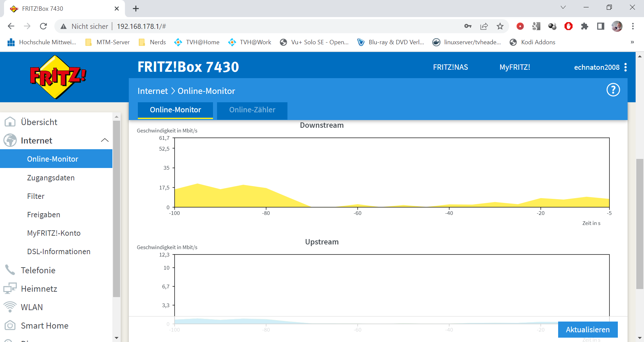This screenshot has height=342, width=644.
Task: Click the Nicht sicher warning icon
Action: tap(63, 26)
